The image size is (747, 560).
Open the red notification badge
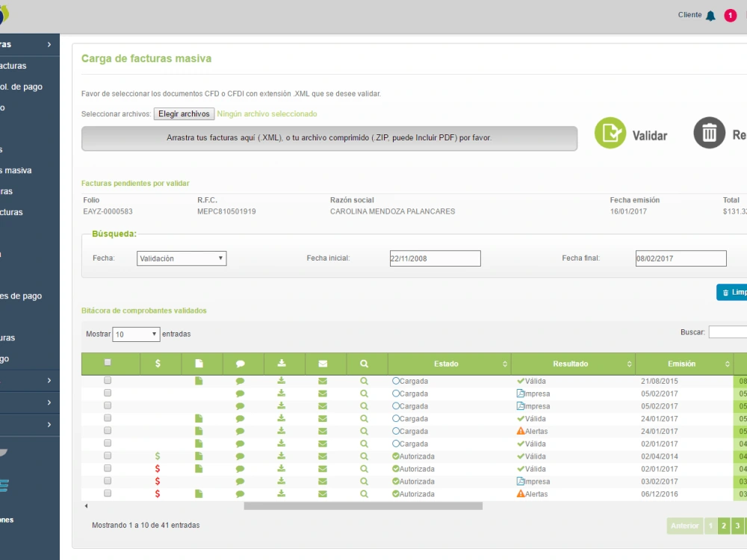click(x=730, y=16)
